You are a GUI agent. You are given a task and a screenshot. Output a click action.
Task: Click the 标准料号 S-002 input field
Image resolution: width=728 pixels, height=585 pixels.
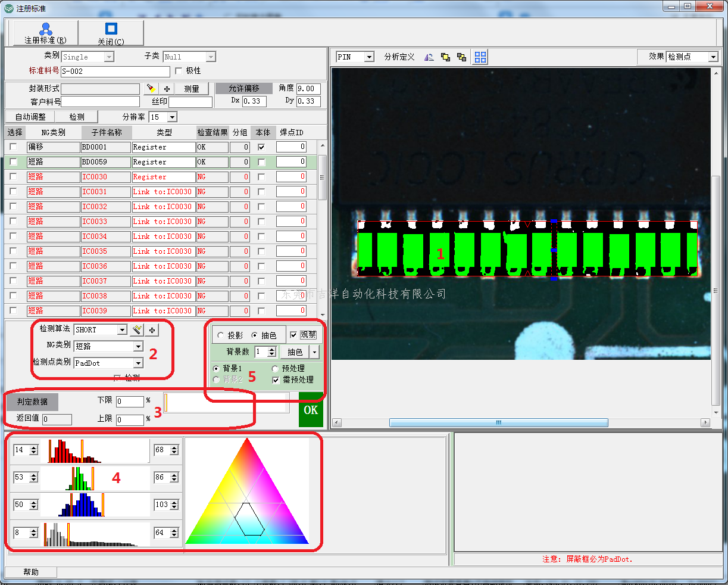[115, 71]
